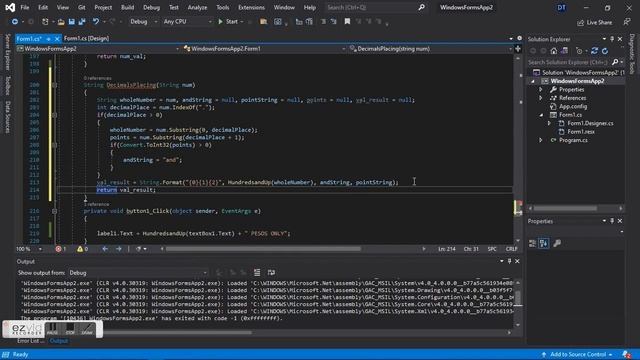Screen dimensions: 640x360
Task: Click the Visual Studio logo icon
Action: [10, 7]
